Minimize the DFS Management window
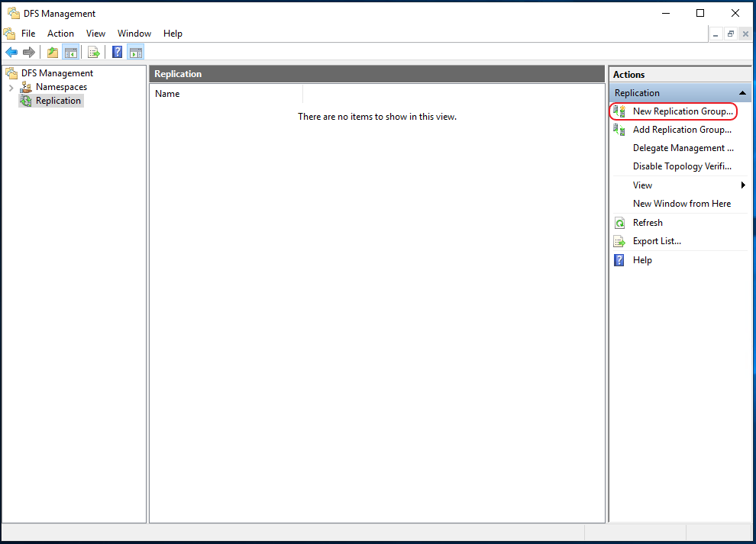 [x=666, y=13]
